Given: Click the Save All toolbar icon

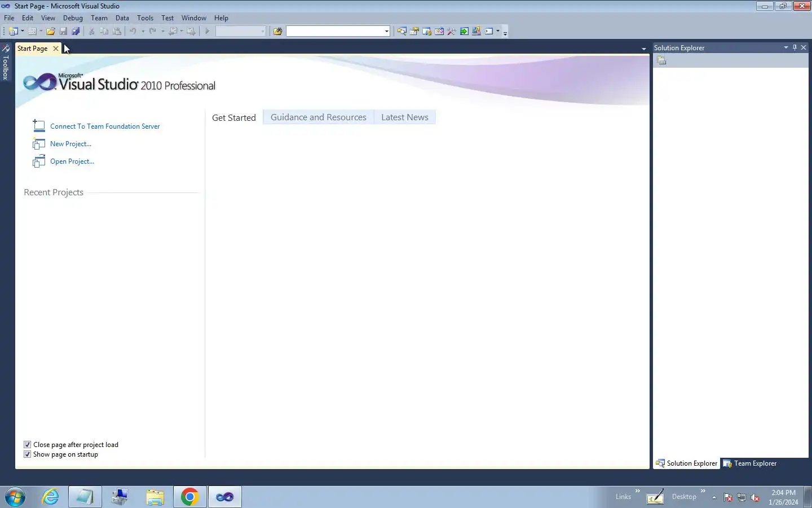Looking at the screenshot, I should point(76,32).
